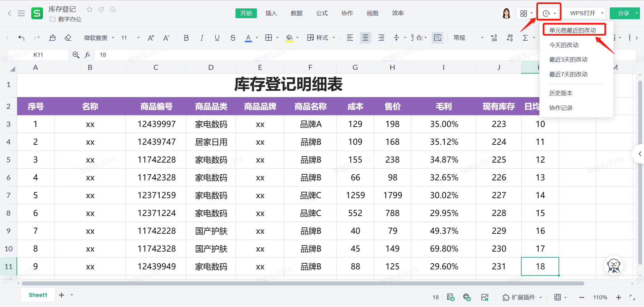
Task: Expand the fill color dropdown arrow
Action: click(x=298, y=38)
